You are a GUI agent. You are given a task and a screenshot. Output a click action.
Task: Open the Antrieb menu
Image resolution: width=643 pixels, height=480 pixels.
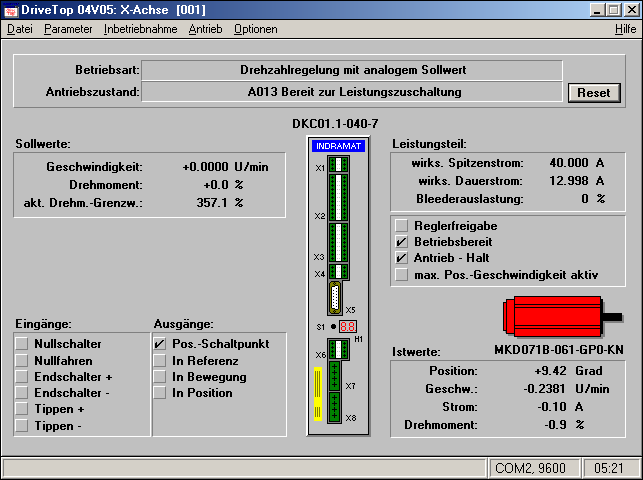pyautogui.click(x=205, y=29)
